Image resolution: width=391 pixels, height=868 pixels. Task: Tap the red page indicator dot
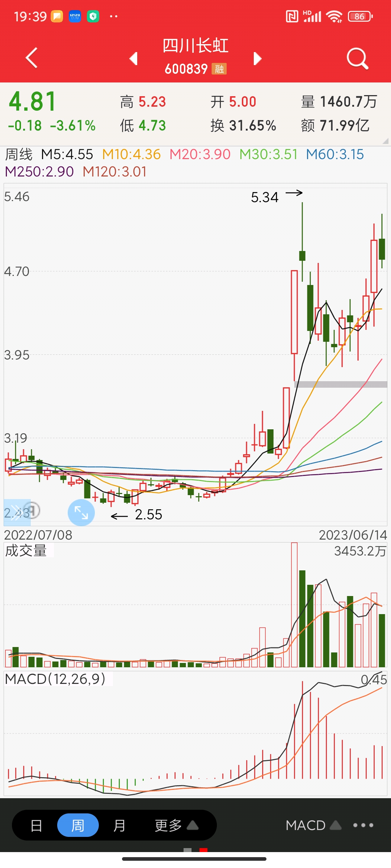click(203, 850)
